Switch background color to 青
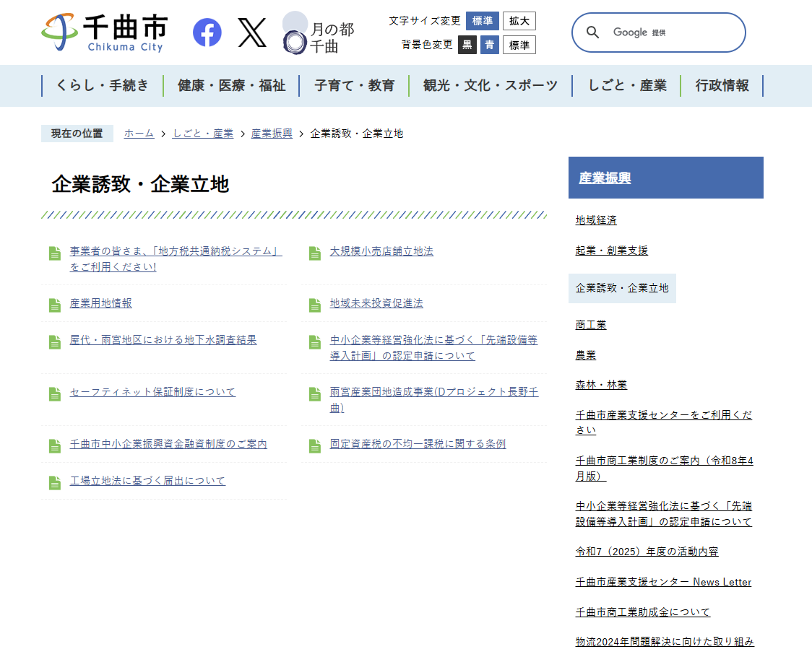This screenshot has height=657, width=812. pos(489,45)
